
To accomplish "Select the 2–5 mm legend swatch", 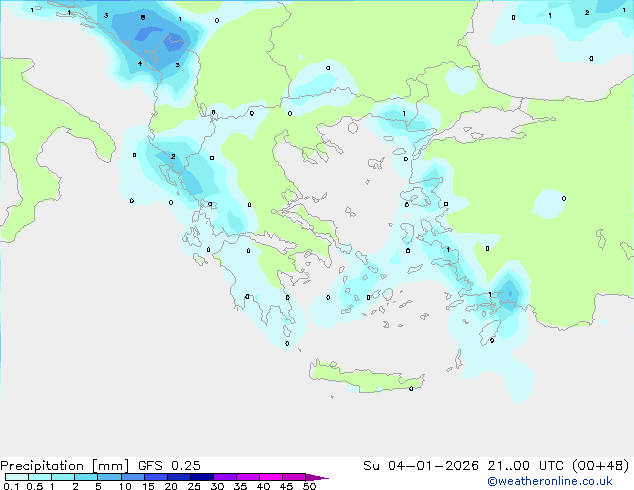I will (x=86, y=477).
